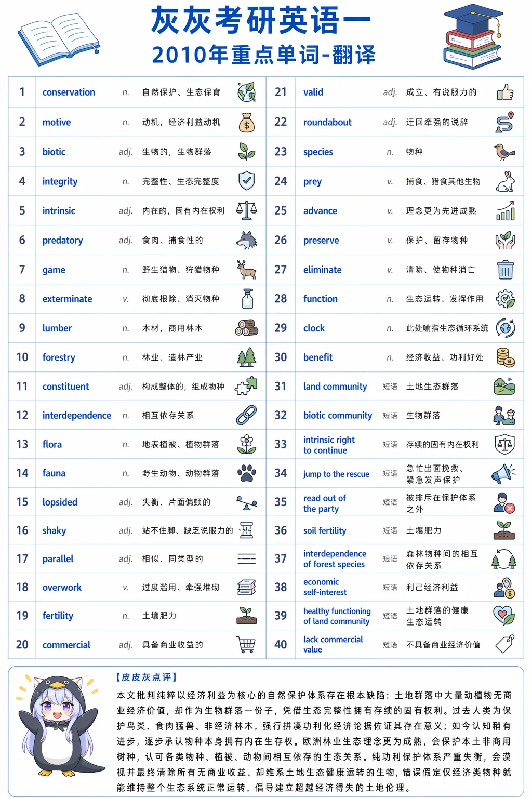Click the chain link icon beside interdependence

coord(246,415)
